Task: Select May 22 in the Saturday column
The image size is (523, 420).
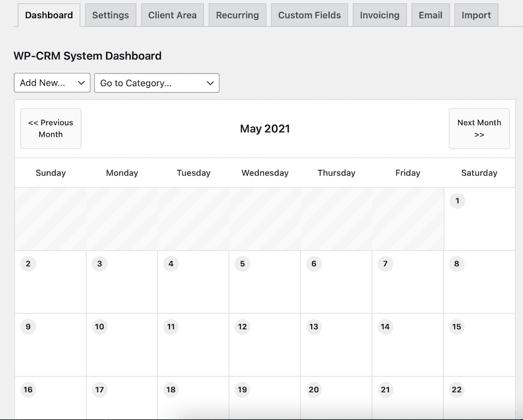Action: [x=457, y=389]
